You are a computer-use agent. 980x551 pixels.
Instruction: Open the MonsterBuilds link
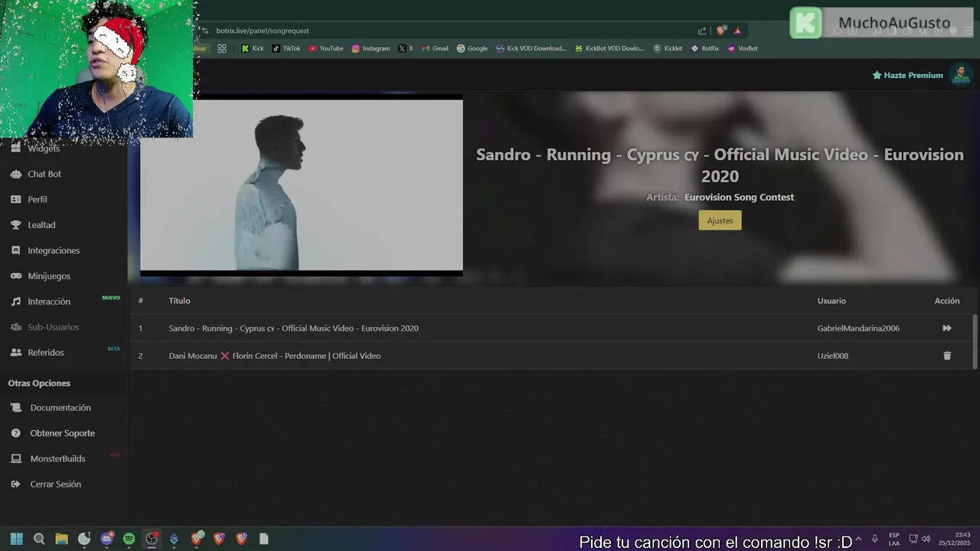point(57,458)
